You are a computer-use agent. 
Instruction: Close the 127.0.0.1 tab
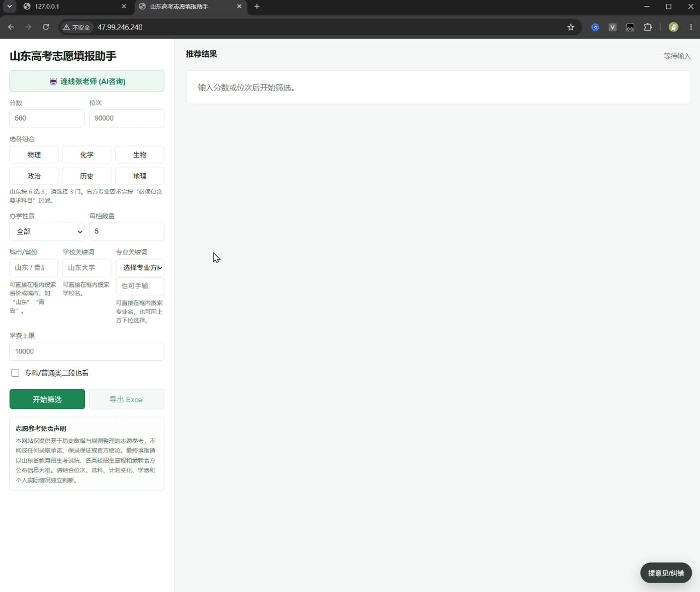tap(124, 7)
